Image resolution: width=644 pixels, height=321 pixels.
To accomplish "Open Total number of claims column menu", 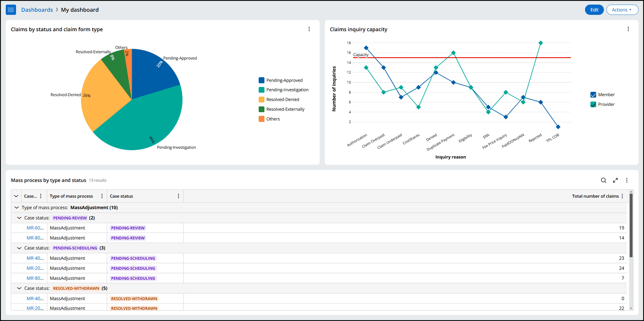I will 622,196.
